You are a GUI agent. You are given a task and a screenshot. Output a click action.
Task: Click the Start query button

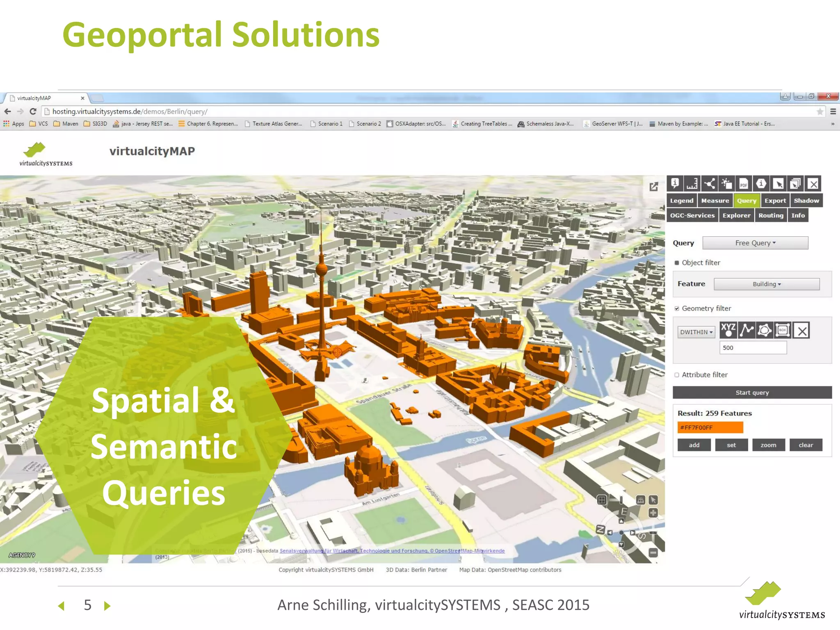pyautogui.click(x=752, y=393)
